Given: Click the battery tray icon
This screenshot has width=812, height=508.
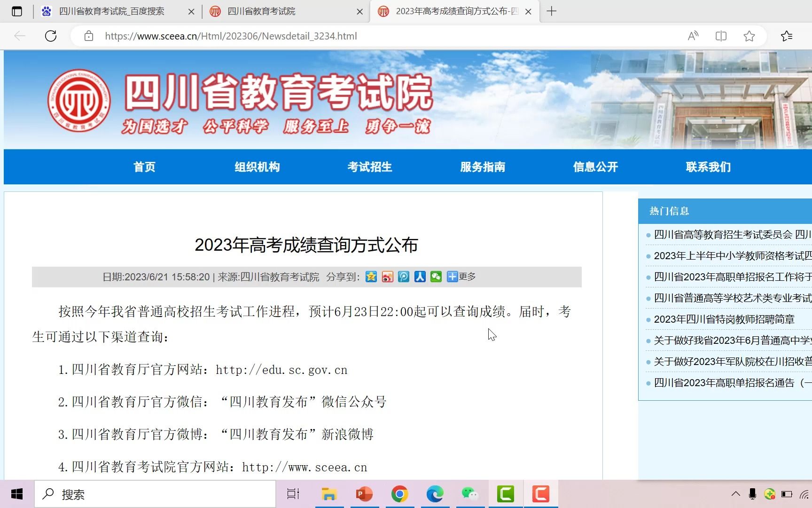Looking at the screenshot, I should pos(787,494).
